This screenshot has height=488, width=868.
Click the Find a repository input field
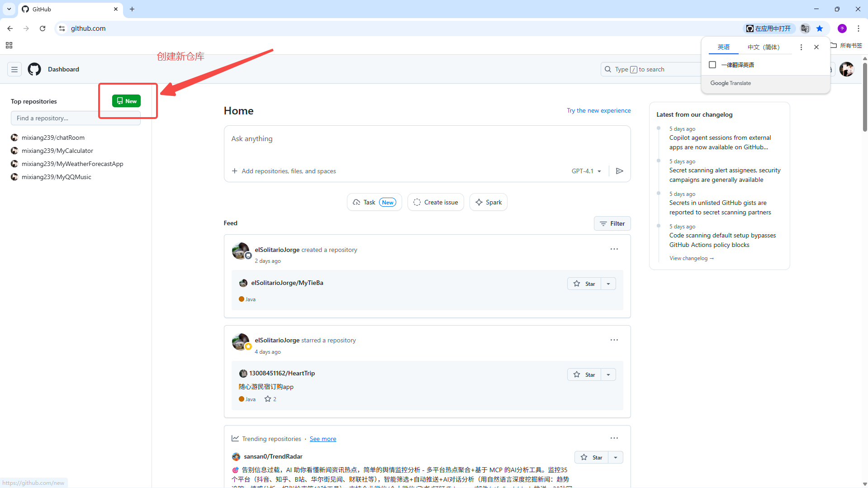click(76, 118)
